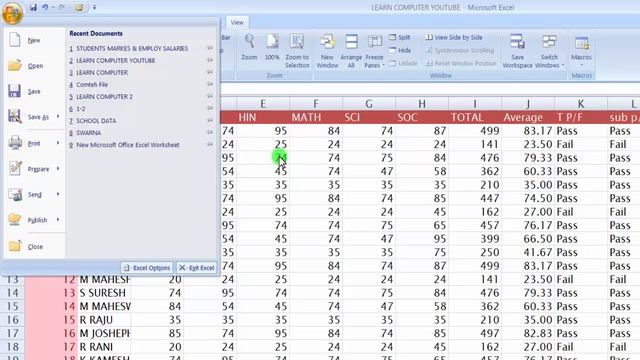This screenshot has height=360, width=640.
Task: Click the MATH header cell
Action: click(316, 118)
